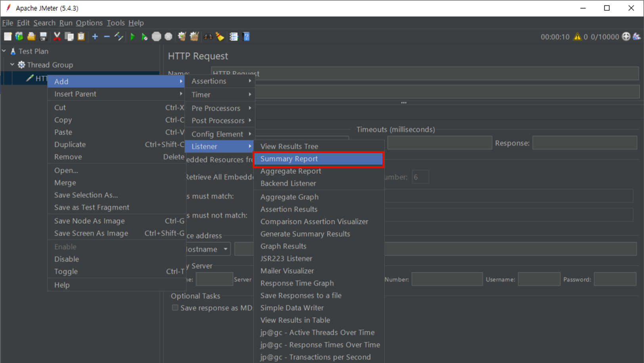Select Remove in the context menu
This screenshot has width=644, height=363.
tap(117, 157)
